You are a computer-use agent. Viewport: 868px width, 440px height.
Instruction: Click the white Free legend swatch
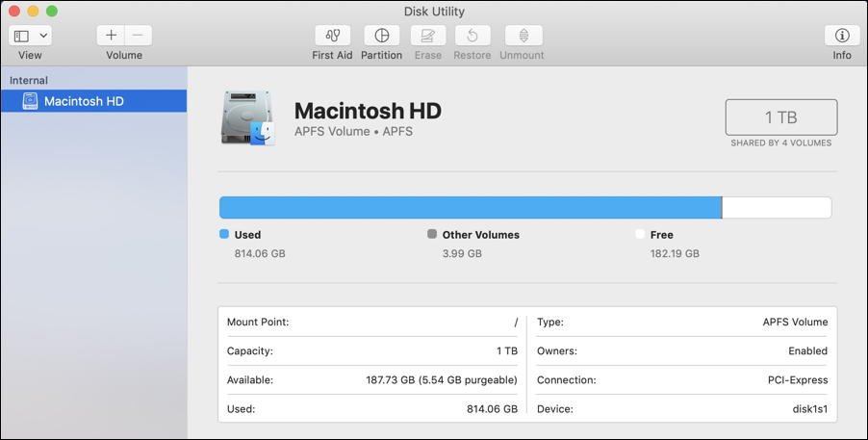click(x=640, y=234)
